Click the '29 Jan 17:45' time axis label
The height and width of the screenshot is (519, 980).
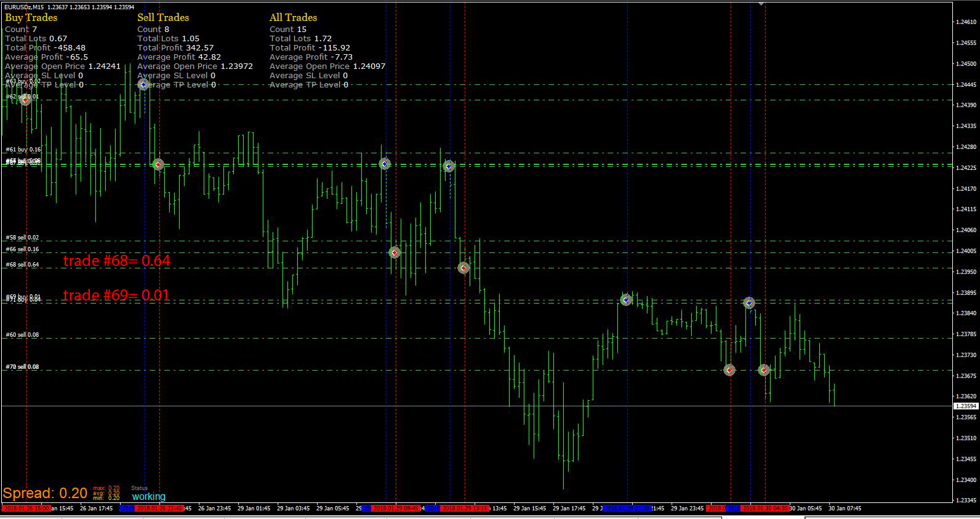(569, 509)
